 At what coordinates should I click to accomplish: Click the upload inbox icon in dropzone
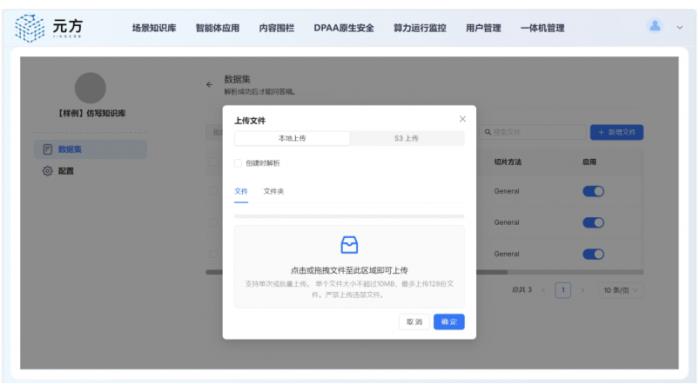click(349, 245)
